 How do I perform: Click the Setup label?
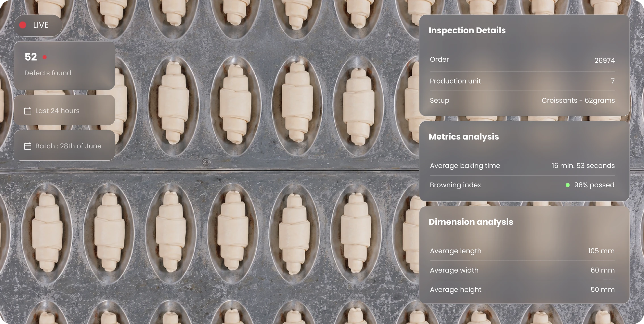point(440,101)
